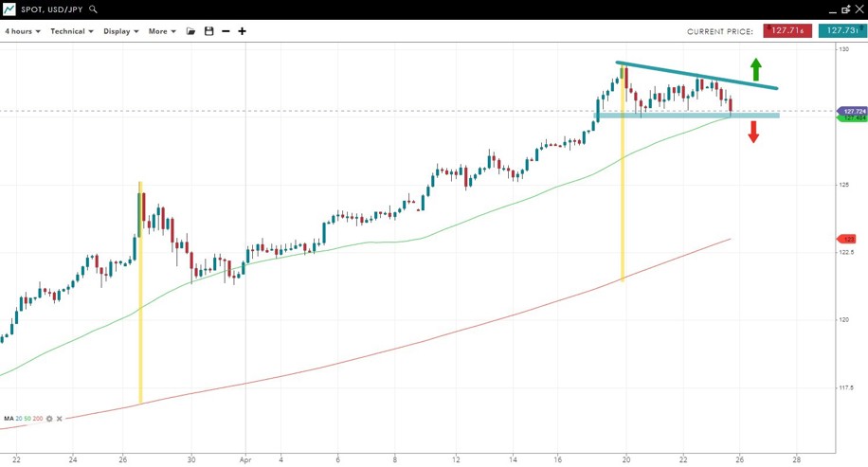Click the teal buy price 127.73 button
This screenshot has height=467, width=868.
pos(841,31)
